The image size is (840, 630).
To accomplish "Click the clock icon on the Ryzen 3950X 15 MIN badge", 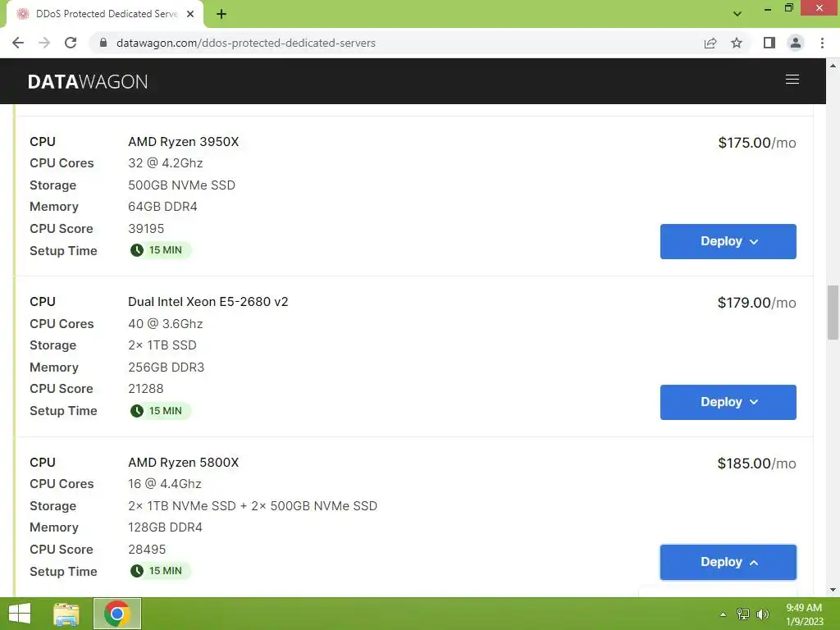I will pos(137,250).
